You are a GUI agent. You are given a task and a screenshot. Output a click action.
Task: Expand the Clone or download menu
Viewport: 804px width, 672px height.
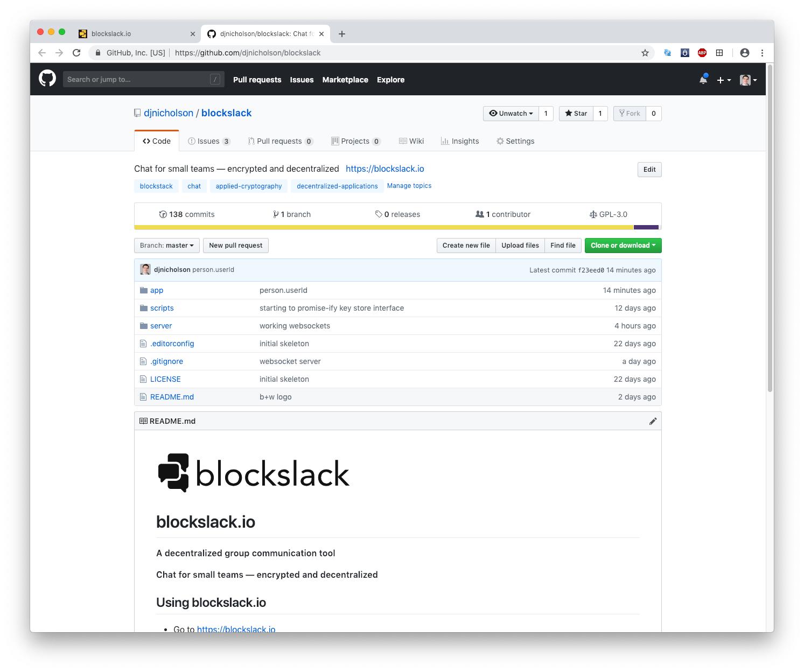point(623,245)
